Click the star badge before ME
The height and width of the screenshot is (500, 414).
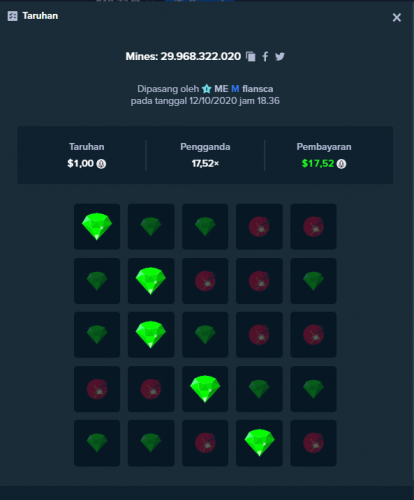tap(207, 89)
